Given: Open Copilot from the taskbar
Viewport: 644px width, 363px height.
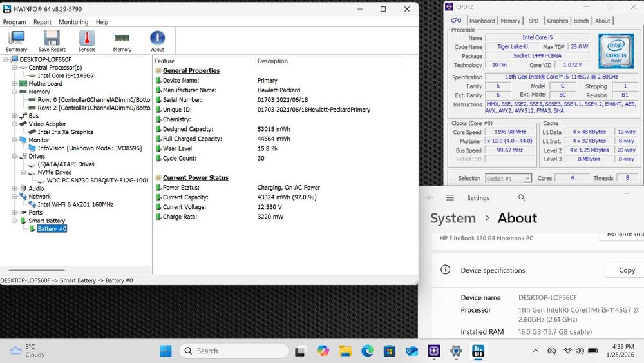Looking at the screenshot, I should point(323,351).
